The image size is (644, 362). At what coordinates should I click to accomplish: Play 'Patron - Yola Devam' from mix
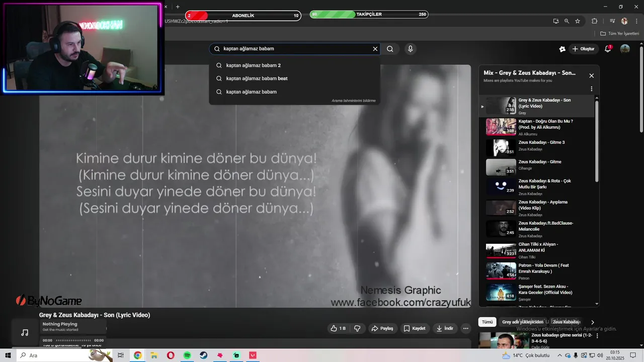[536, 271]
